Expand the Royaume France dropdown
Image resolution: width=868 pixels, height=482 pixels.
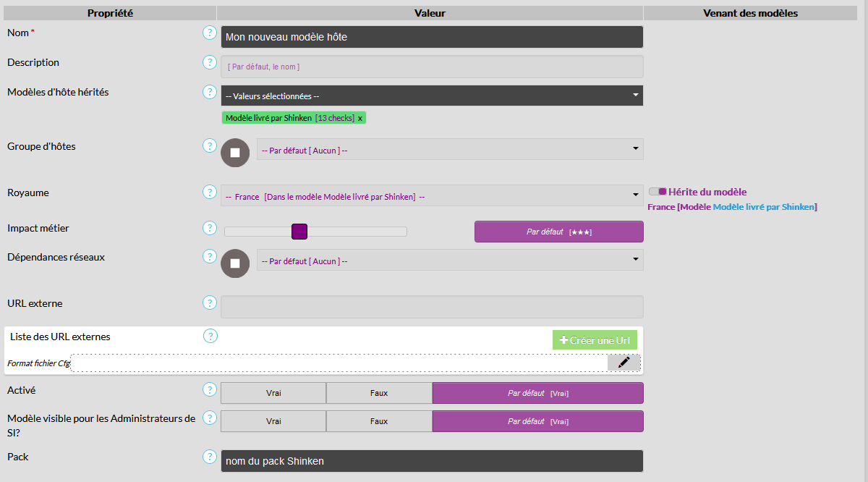point(432,196)
